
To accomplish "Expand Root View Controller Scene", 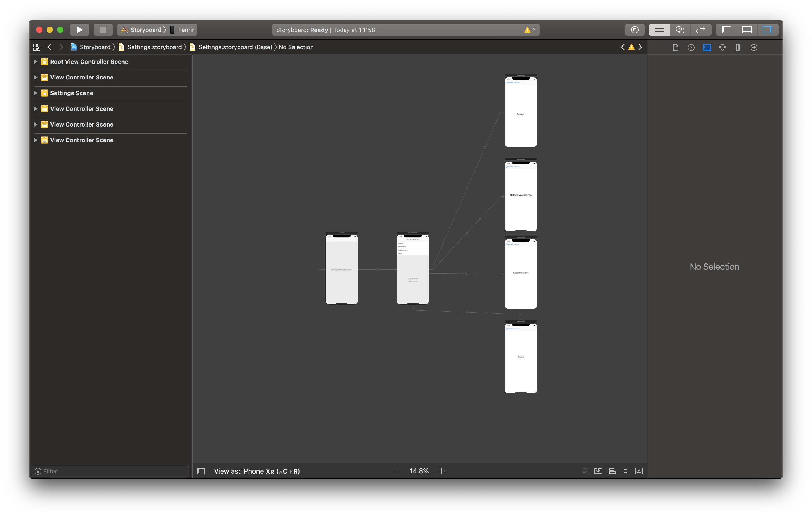I will (x=35, y=62).
